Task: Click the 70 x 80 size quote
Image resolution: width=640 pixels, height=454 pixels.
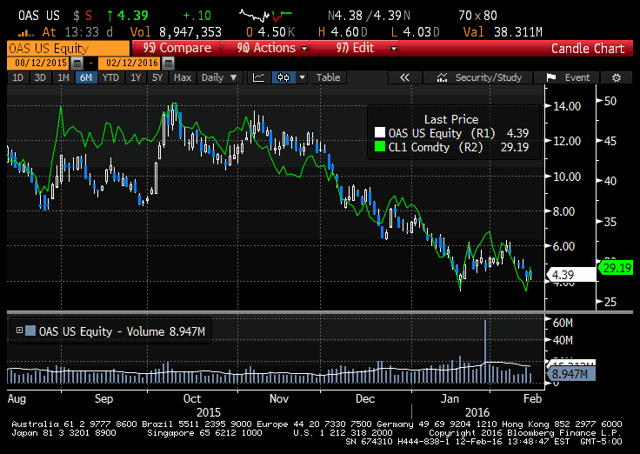Action: point(478,16)
